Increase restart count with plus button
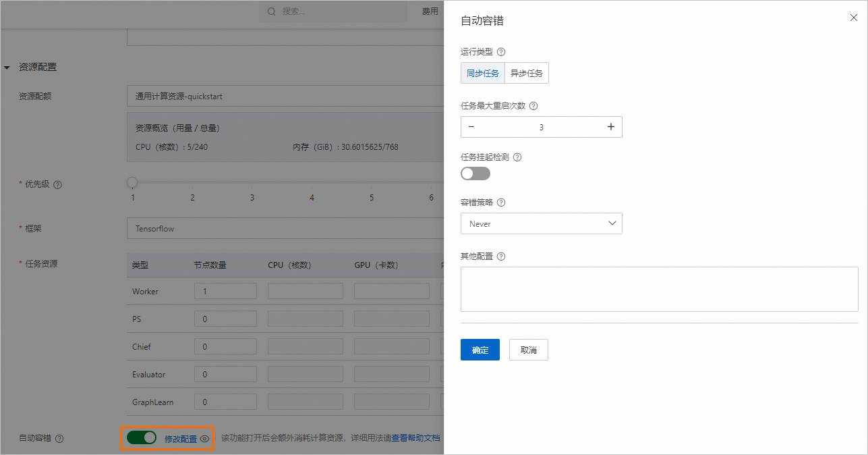The image size is (868, 455). coord(611,127)
